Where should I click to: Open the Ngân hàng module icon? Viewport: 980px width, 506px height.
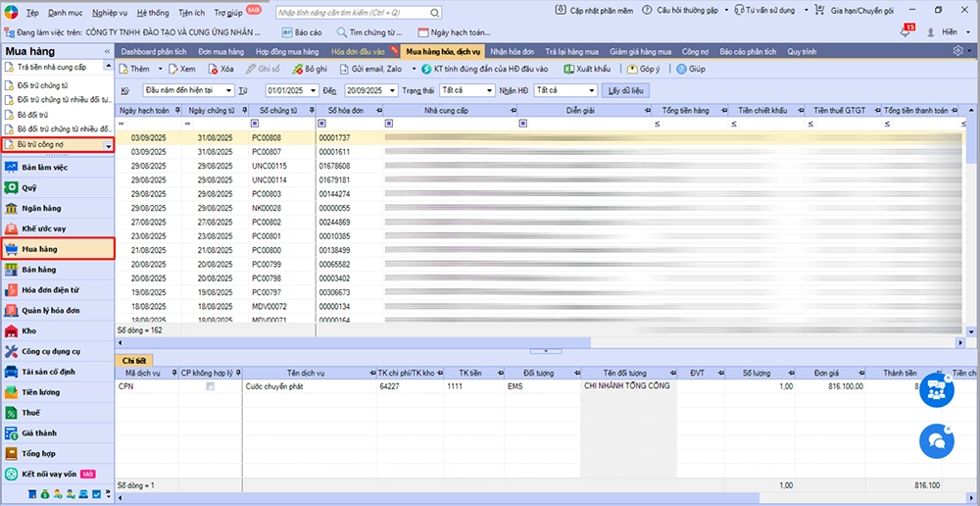tap(11, 208)
